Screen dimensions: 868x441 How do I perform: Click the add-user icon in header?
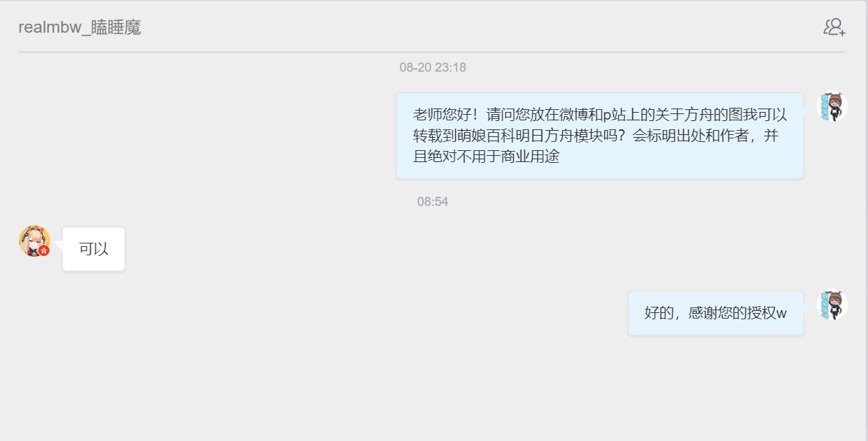[x=834, y=27]
